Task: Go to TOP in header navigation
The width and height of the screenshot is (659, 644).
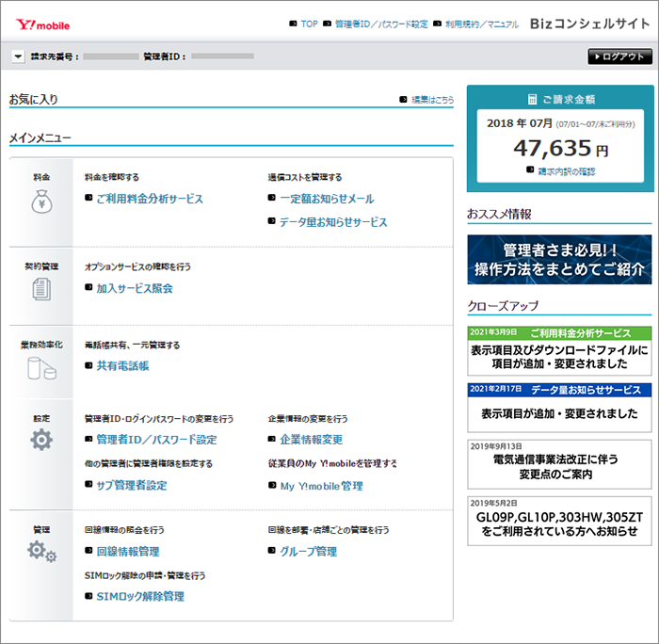Action: 309,24
